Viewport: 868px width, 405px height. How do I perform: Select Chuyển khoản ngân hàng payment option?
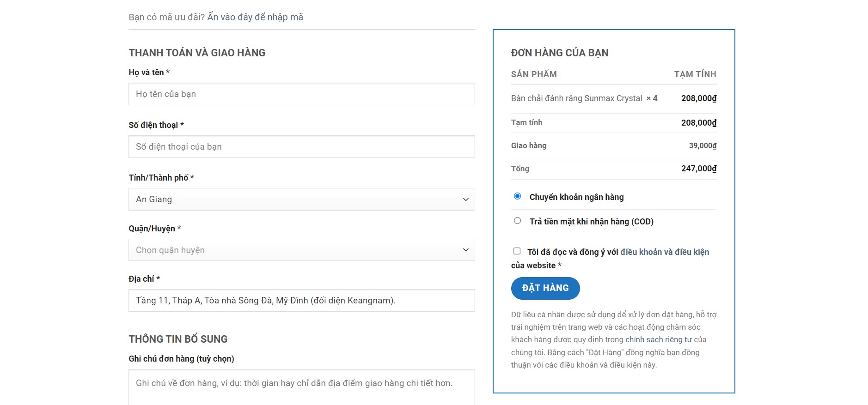coord(517,196)
